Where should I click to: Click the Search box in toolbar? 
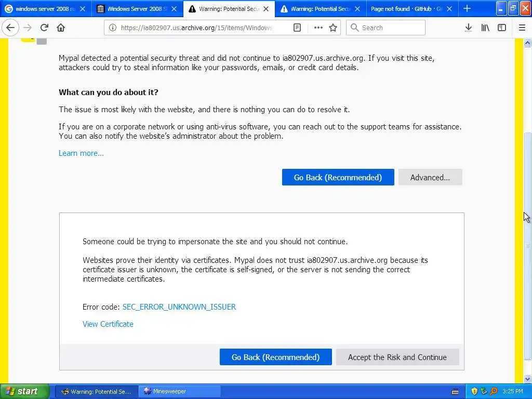tap(386, 28)
